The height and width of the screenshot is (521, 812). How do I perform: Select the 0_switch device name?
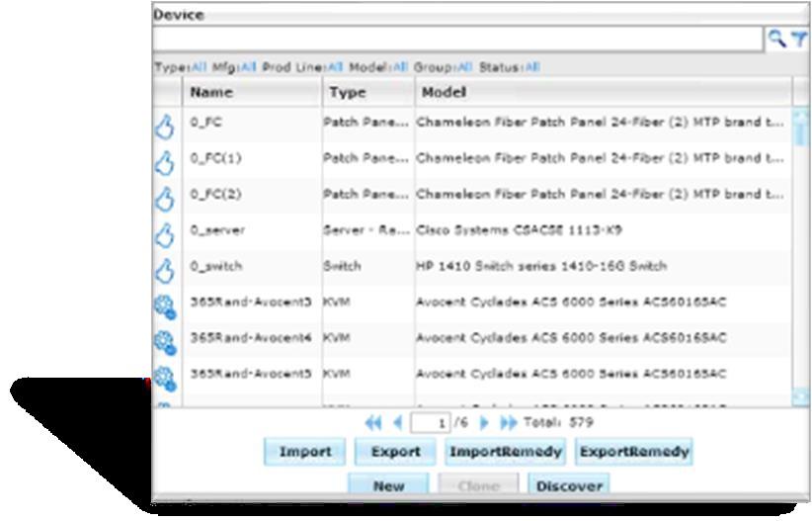[216, 266]
